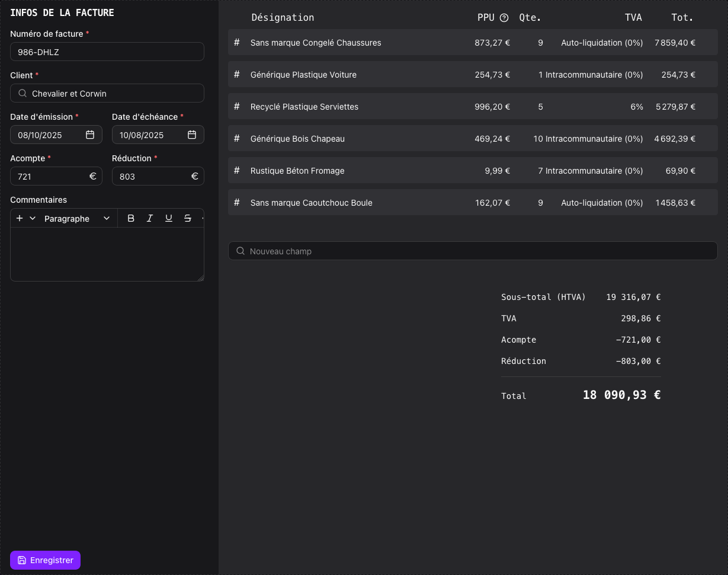The image size is (728, 575).
Task: Click inside the Commentaires text area
Action: point(107,254)
